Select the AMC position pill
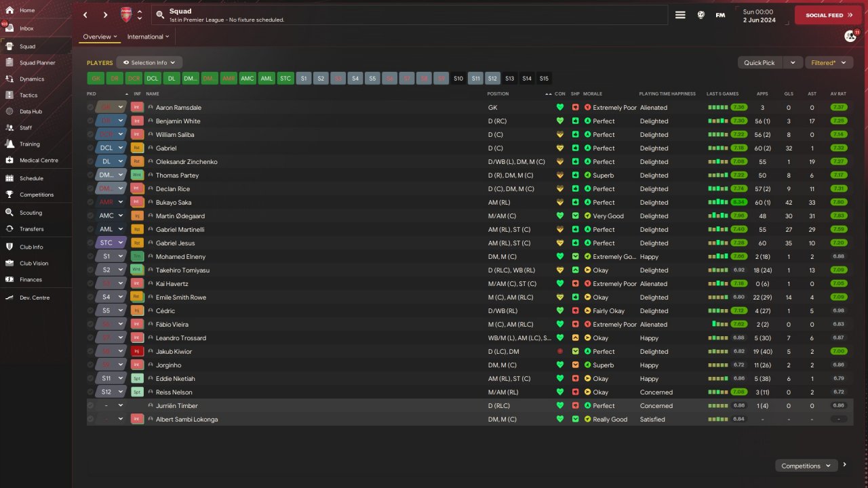 point(248,79)
